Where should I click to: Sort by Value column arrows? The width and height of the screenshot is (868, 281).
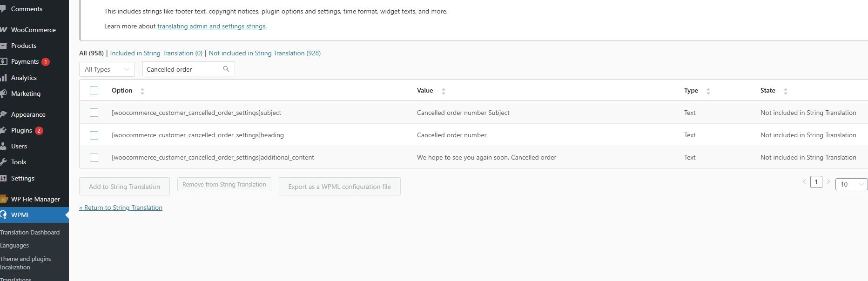(444, 91)
